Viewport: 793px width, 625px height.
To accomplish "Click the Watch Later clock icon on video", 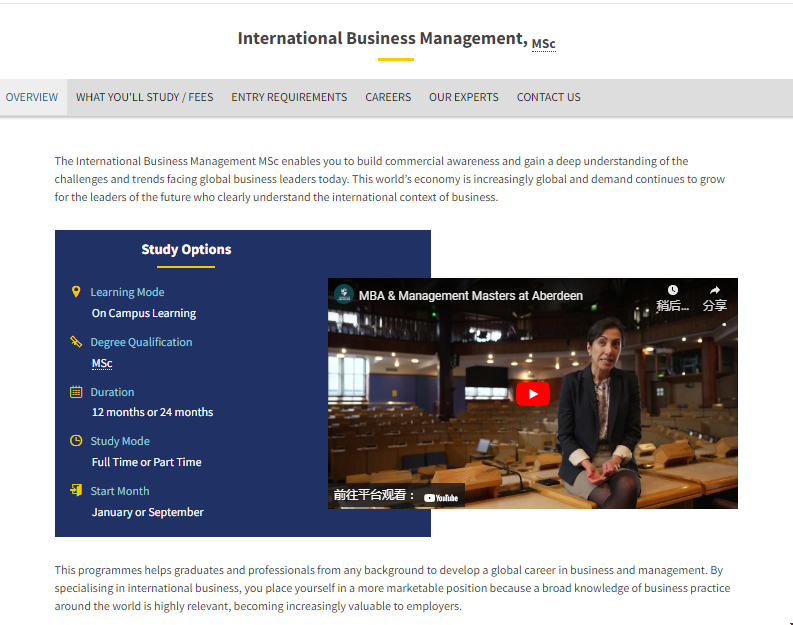I will [x=673, y=291].
